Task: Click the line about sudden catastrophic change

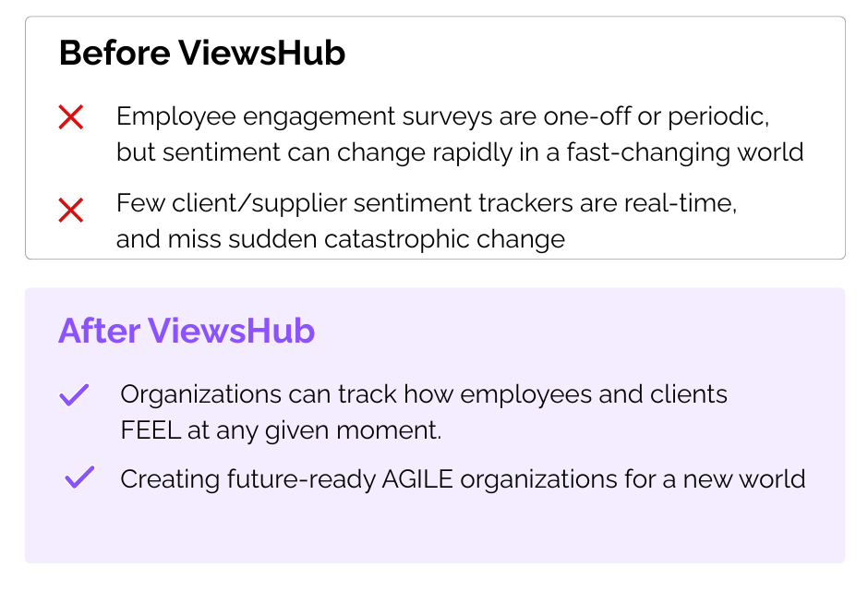Action: pos(341,239)
